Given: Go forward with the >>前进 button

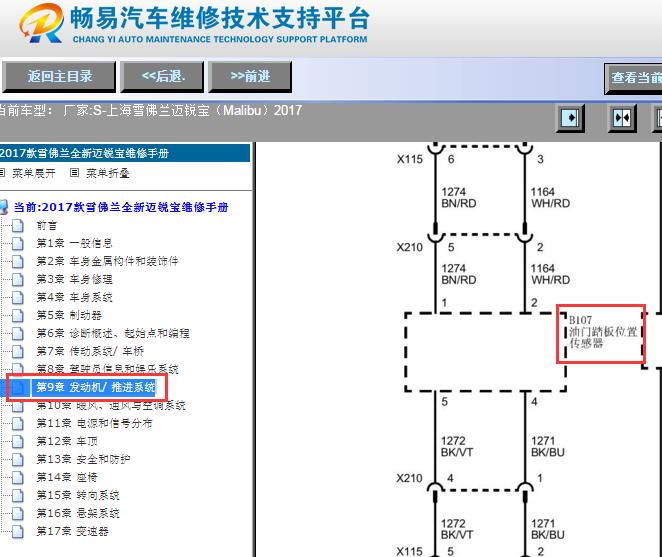Looking at the screenshot, I should [250, 76].
